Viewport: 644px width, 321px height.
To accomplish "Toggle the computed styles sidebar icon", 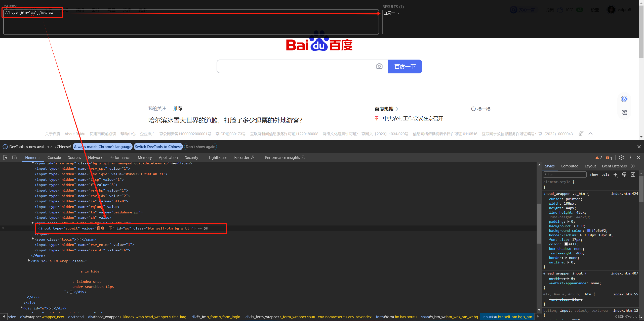I will pyautogui.click(x=633, y=175).
